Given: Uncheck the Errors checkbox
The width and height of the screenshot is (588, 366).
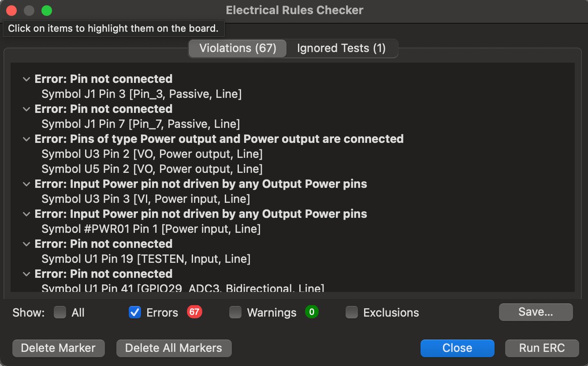Looking at the screenshot, I should click(x=134, y=313).
